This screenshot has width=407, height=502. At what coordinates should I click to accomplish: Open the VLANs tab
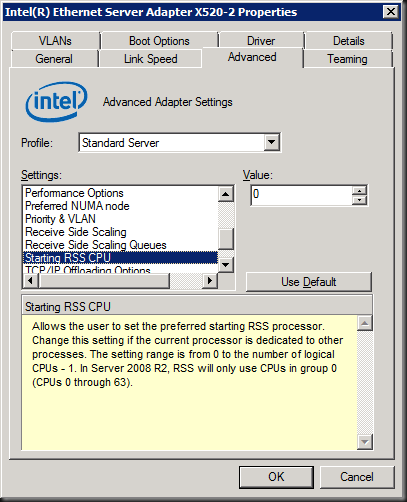(55, 41)
